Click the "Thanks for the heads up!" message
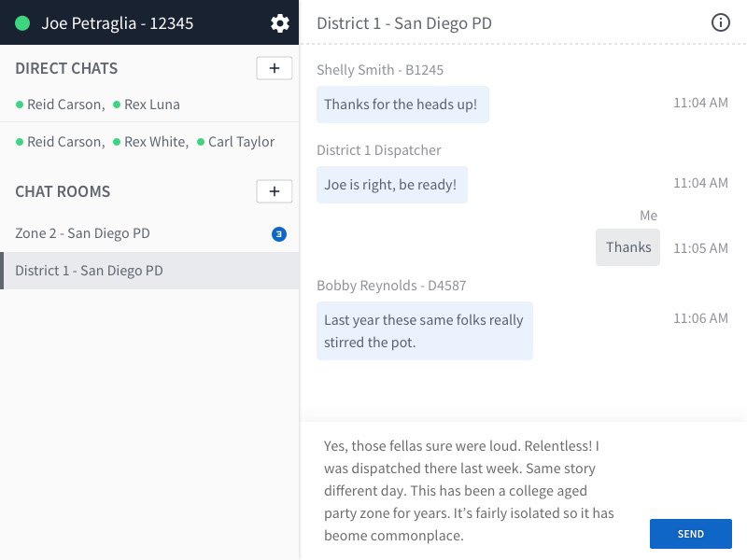Image resolution: width=747 pixels, height=560 pixels. coord(402,105)
